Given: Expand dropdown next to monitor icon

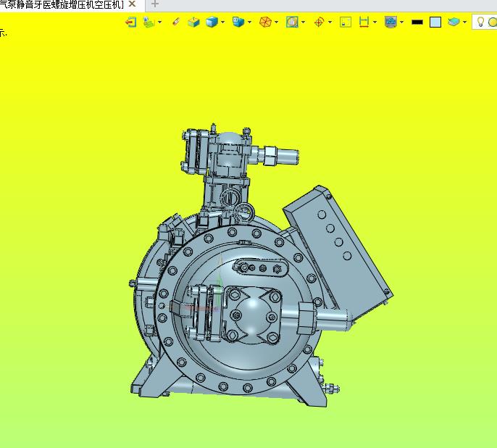Looking at the screenshot, I should point(401,22).
